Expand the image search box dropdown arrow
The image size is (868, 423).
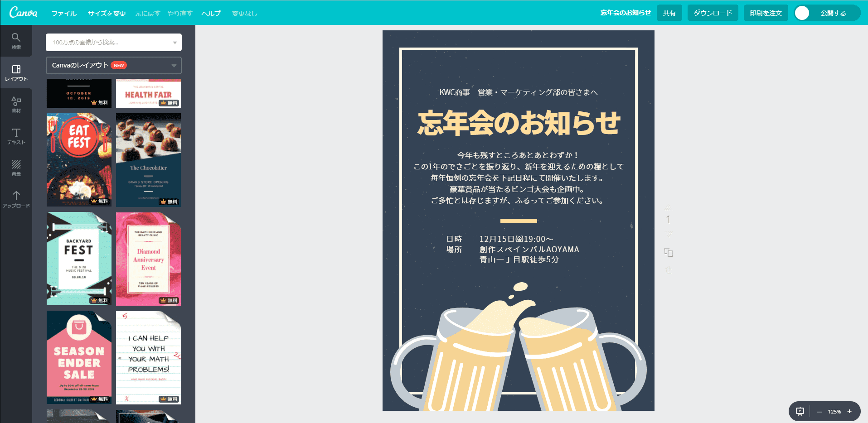tap(175, 43)
